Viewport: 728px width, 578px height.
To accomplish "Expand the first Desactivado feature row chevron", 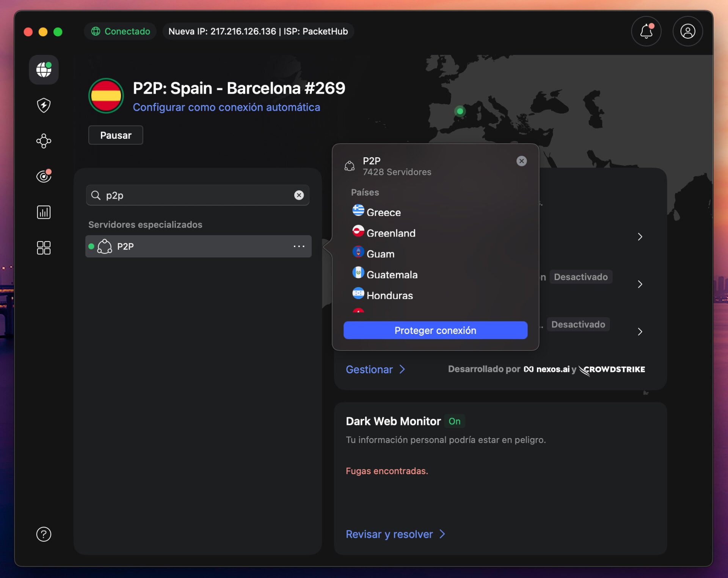I will (x=640, y=284).
